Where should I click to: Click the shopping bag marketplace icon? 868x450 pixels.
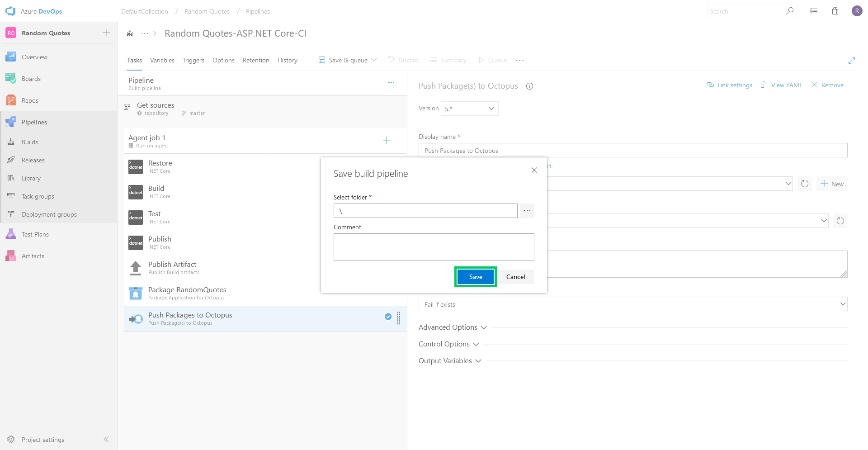tap(835, 11)
